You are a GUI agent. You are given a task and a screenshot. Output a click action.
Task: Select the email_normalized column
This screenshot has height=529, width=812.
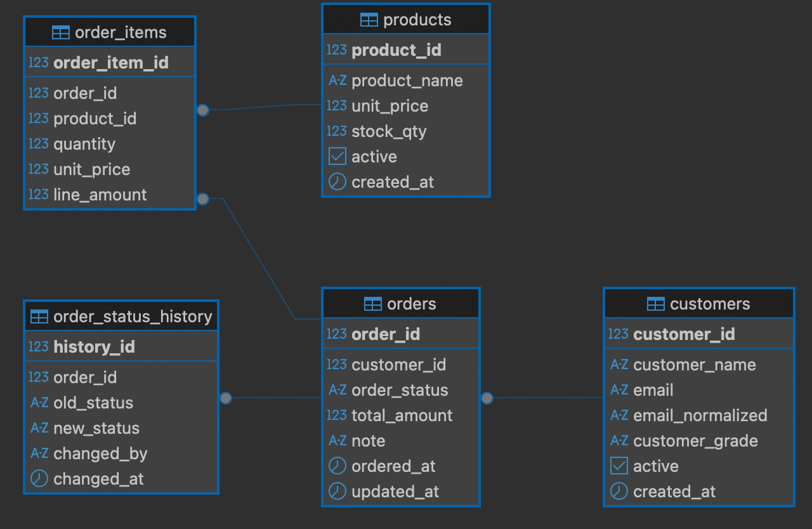[699, 415]
